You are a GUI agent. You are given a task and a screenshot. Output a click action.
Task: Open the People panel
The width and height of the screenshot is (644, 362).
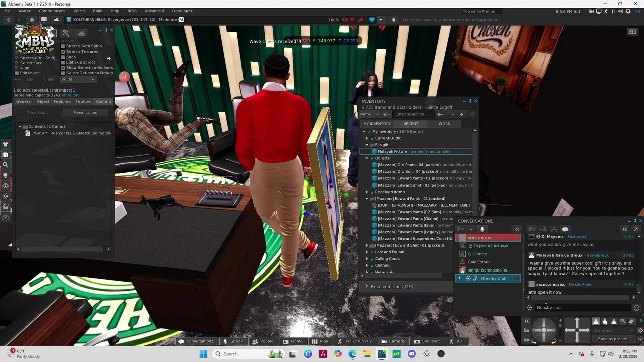point(263,341)
